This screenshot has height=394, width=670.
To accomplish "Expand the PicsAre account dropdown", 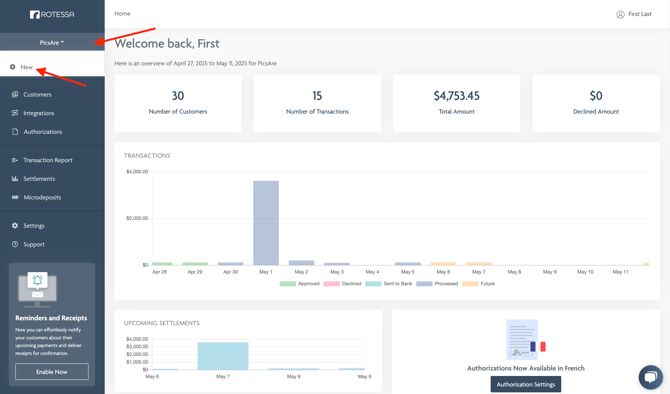I will 52,42.
